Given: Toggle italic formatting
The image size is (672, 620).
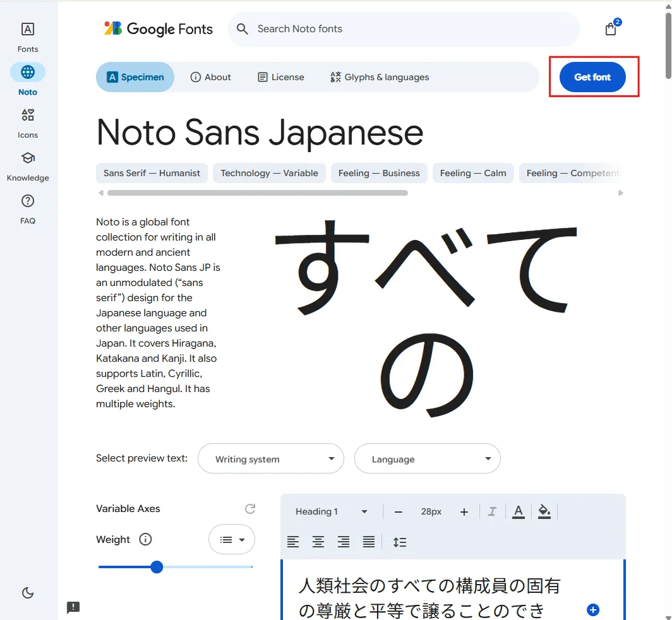Looking at the screenshot, I should click(x=492, y=511).
